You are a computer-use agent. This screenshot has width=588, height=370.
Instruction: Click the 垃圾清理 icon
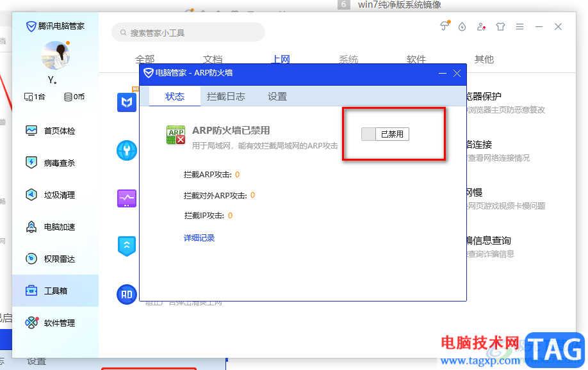(x=31, y=195)
